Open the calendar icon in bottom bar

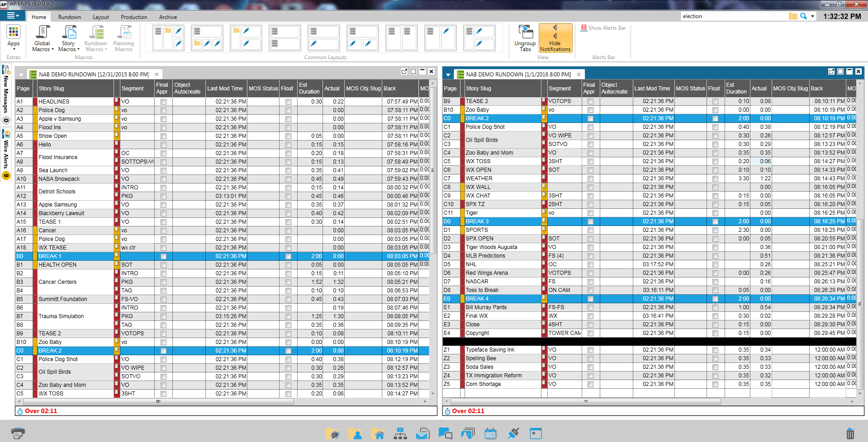(490, 434)
